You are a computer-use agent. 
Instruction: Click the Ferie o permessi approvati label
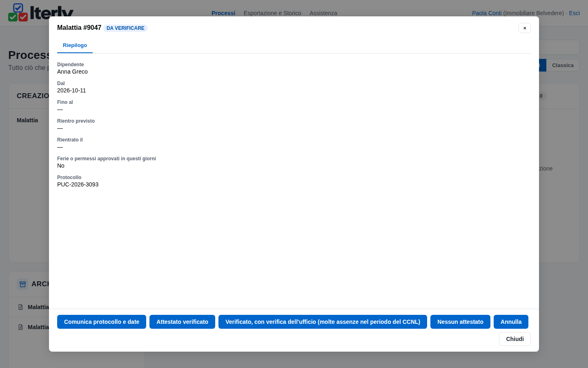point(107,159)
